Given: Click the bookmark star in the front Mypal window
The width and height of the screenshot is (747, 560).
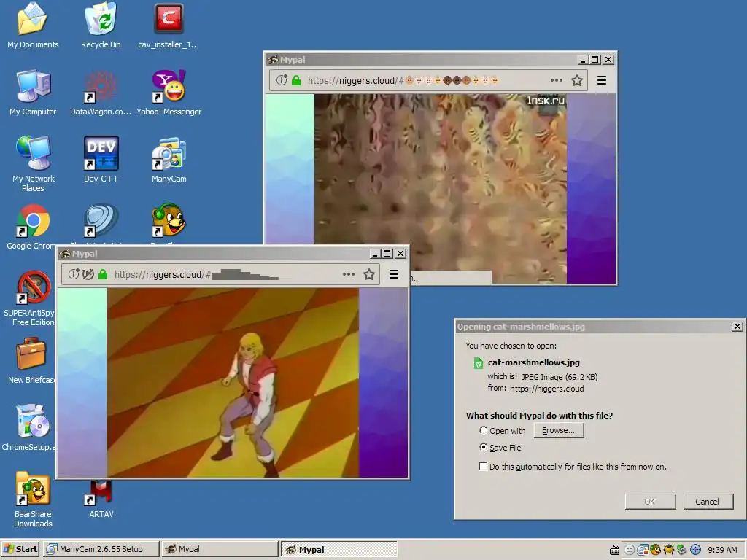Looking at the screenshot, I should (368, 274).
